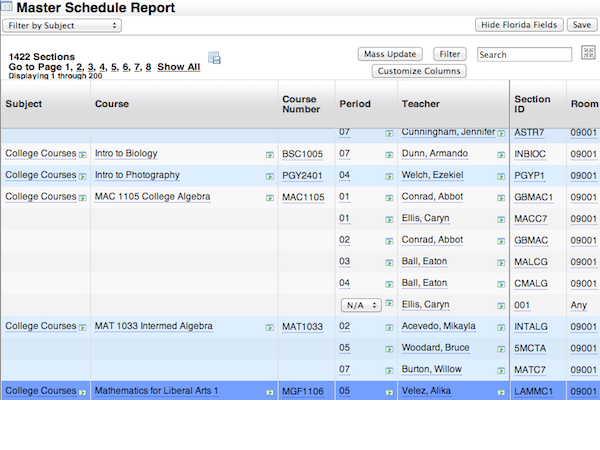
Task: Click the Save button
Action: (x=581, y=25)
